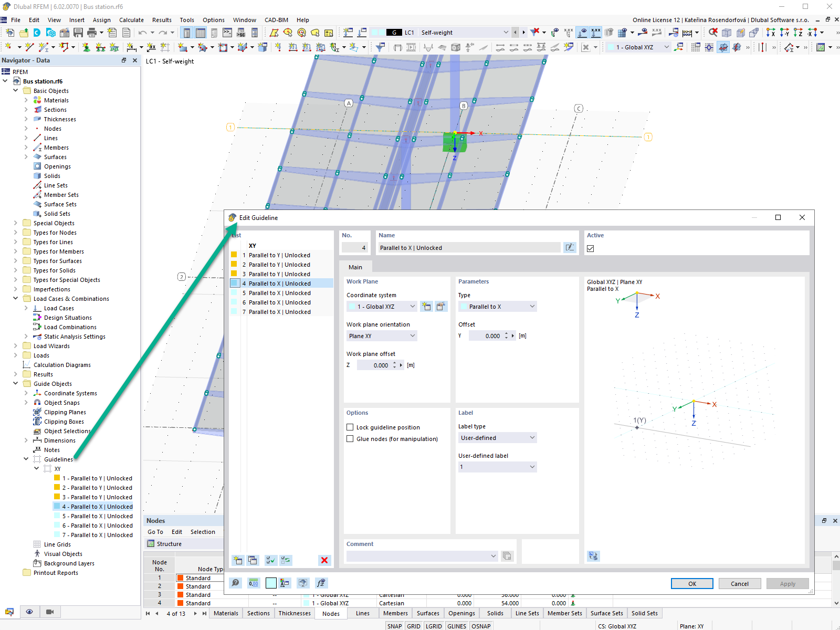Select all guidelines via check icon
This screenshot has width=840, height=630.
[270, 560]
